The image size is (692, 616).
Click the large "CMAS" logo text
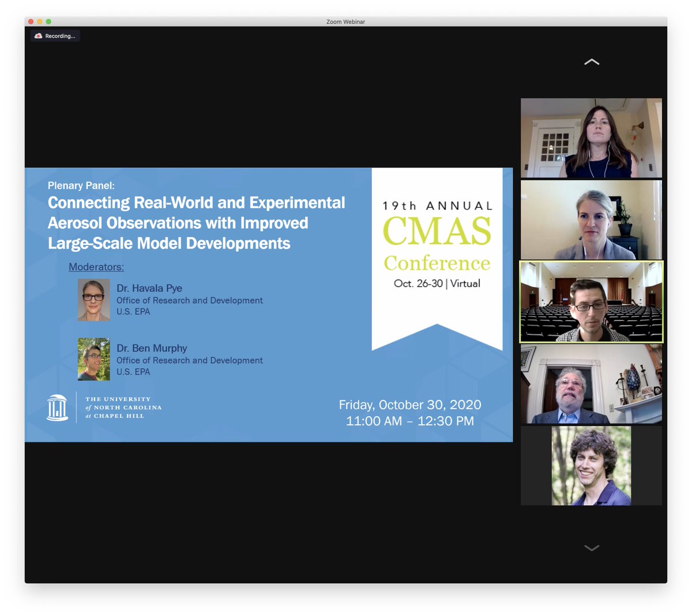pos(437,232)
